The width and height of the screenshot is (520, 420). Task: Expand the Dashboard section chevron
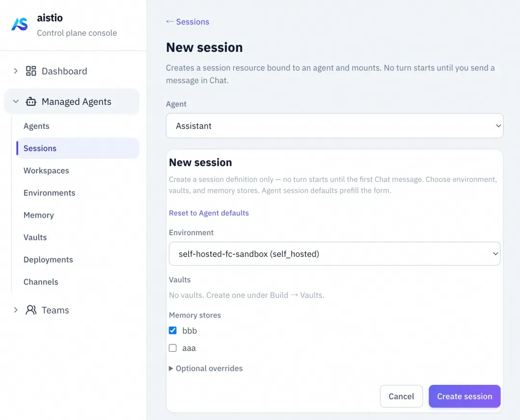pos(15,71)
